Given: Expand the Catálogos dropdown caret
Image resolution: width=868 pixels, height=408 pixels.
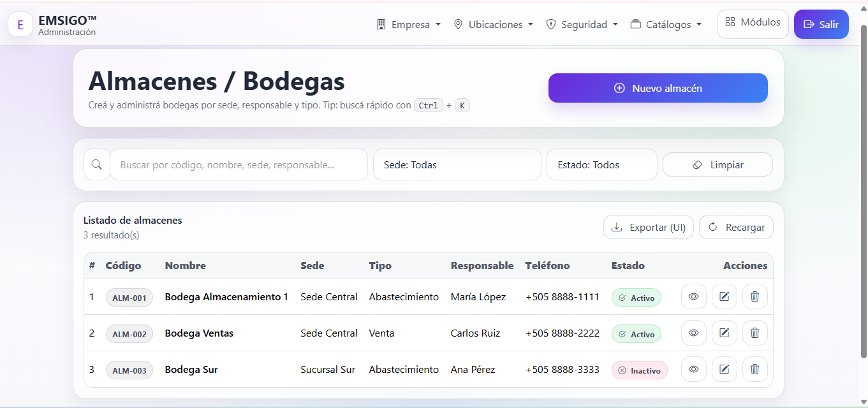Looking at the screenshot, I should pyautogui.click(x=699, y=25).
